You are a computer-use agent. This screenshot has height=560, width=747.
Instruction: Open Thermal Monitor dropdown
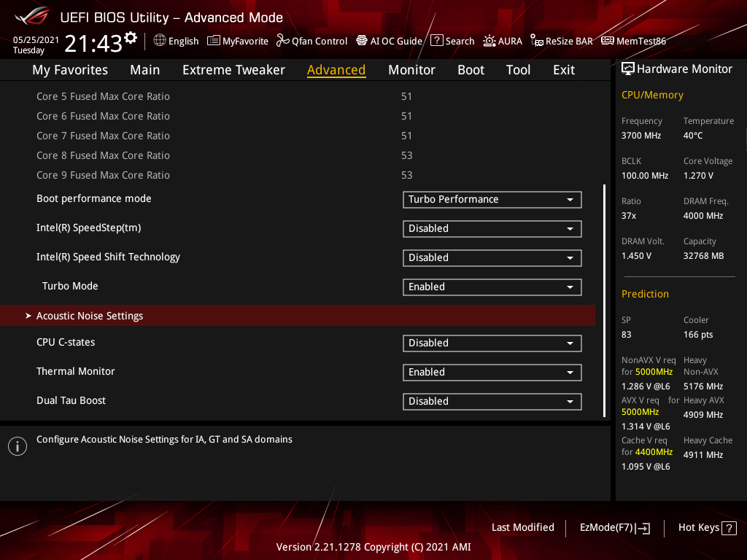[492, 373]
